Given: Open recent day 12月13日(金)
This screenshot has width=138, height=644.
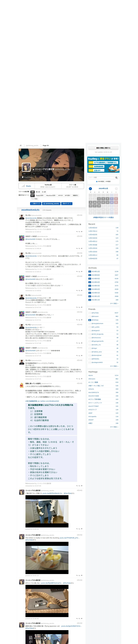Looking at the screenshot, I should pyautogui.click(x=93, y=245).
